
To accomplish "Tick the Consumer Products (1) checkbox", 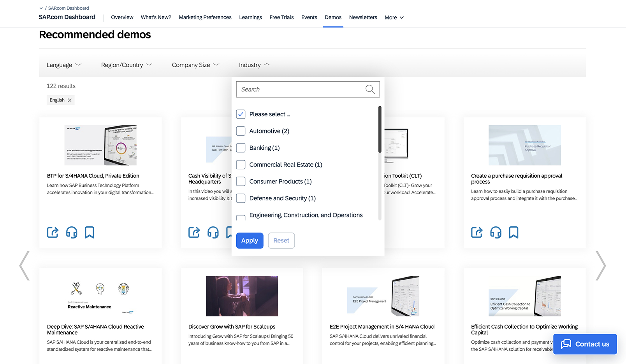I will (x=241, y=181).
